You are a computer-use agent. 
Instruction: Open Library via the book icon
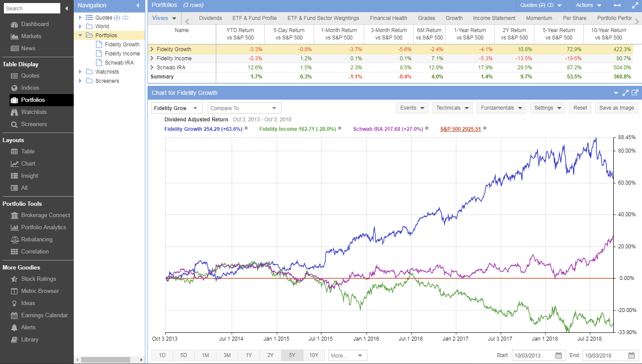click(x=14, y=340)
